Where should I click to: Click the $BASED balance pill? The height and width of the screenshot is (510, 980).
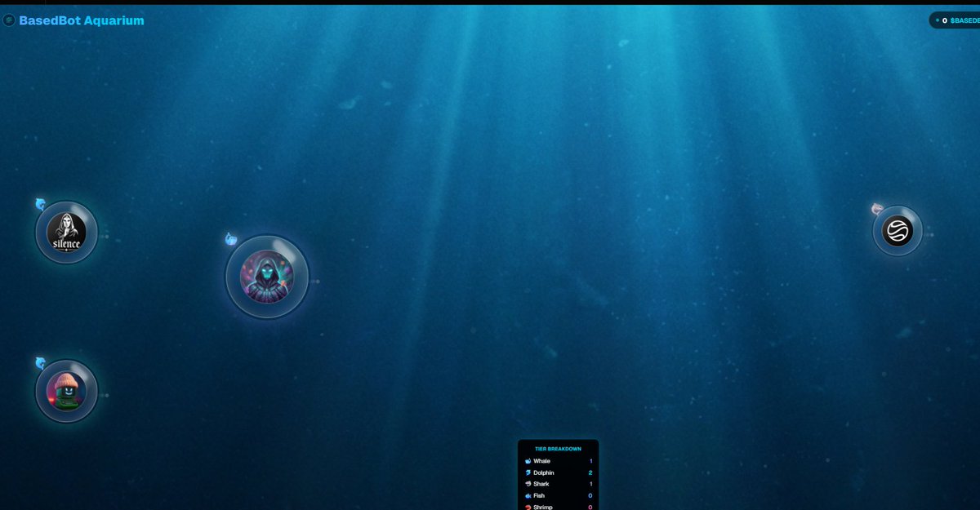(x=954, y=20)
